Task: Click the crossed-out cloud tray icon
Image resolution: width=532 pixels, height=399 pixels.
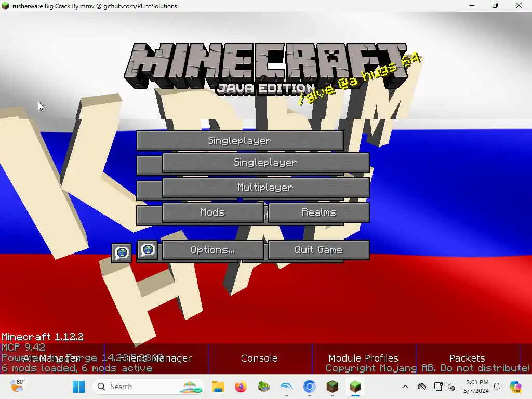Action: coord(422,387)
